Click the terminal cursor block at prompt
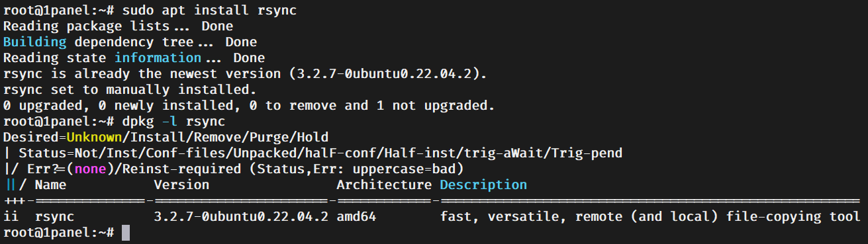This screenshot has width=868, height=244. pos(126,233)
